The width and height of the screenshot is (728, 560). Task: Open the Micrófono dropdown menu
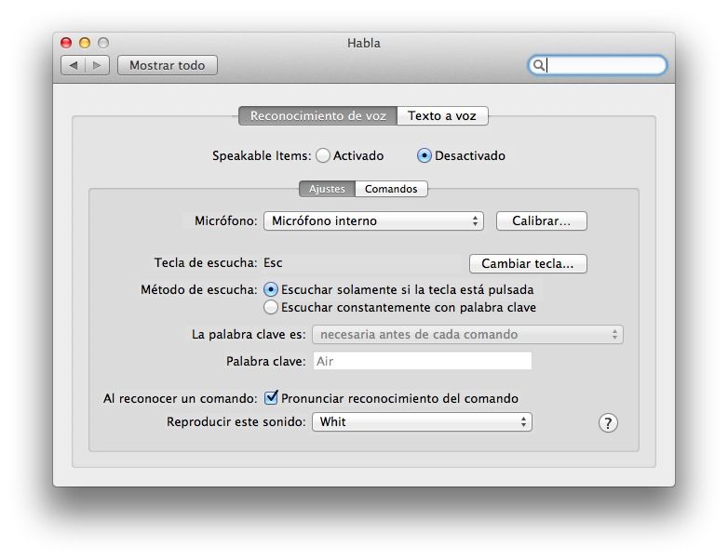click(373, 221)
